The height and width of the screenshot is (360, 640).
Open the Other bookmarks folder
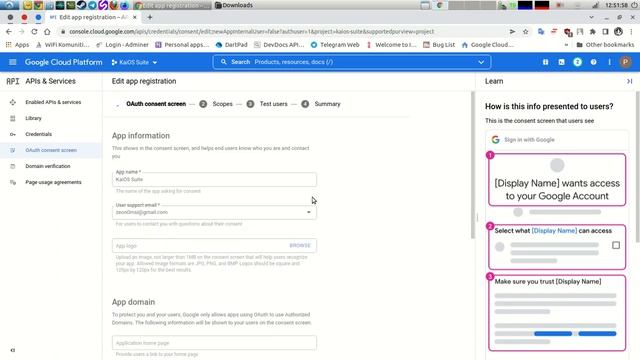[605, 45]
